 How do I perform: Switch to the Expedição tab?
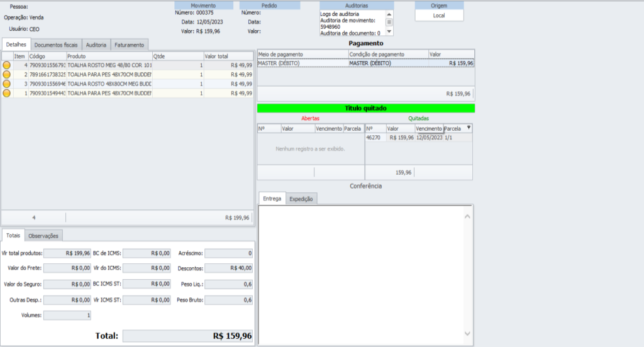tap(301, 199)
